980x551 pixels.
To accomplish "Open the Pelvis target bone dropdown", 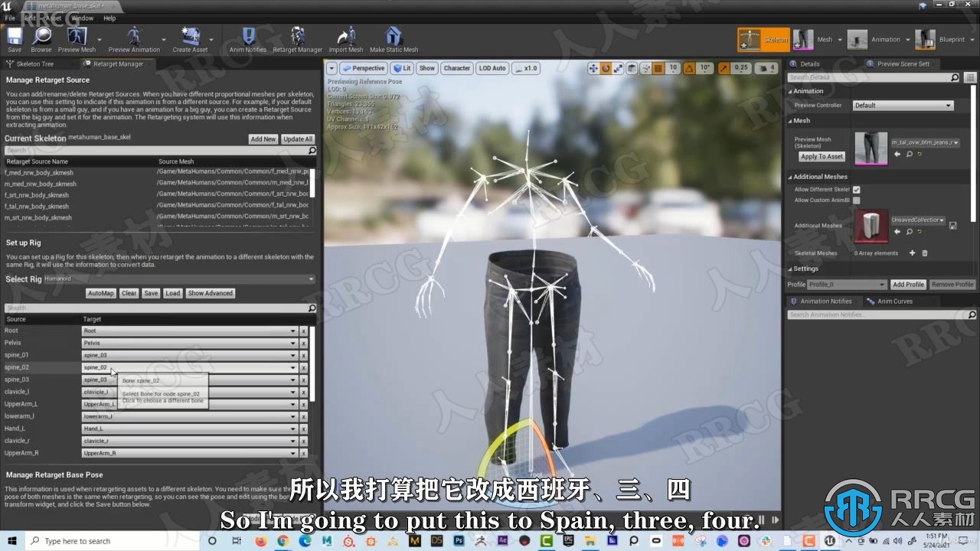I will [189, 343].
